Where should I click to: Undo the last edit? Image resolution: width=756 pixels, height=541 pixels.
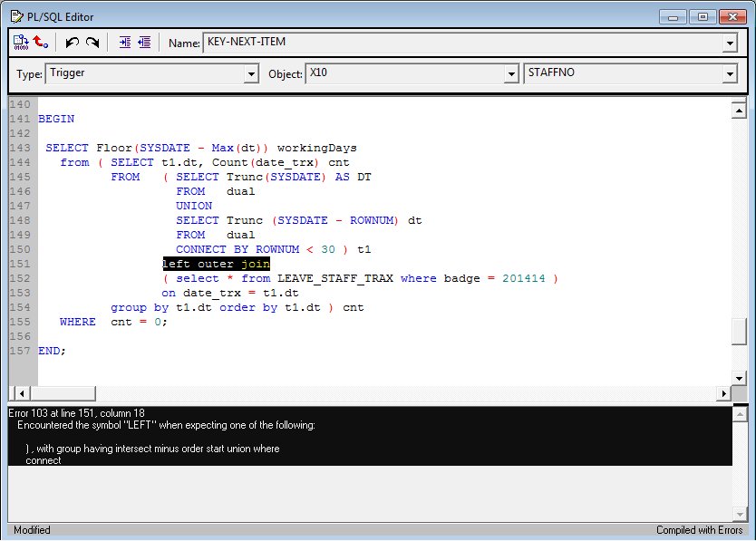(73, 42)
